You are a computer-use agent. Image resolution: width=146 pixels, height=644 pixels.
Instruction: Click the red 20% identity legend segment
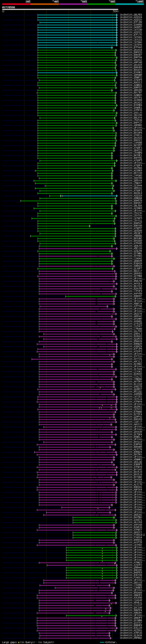16,4
